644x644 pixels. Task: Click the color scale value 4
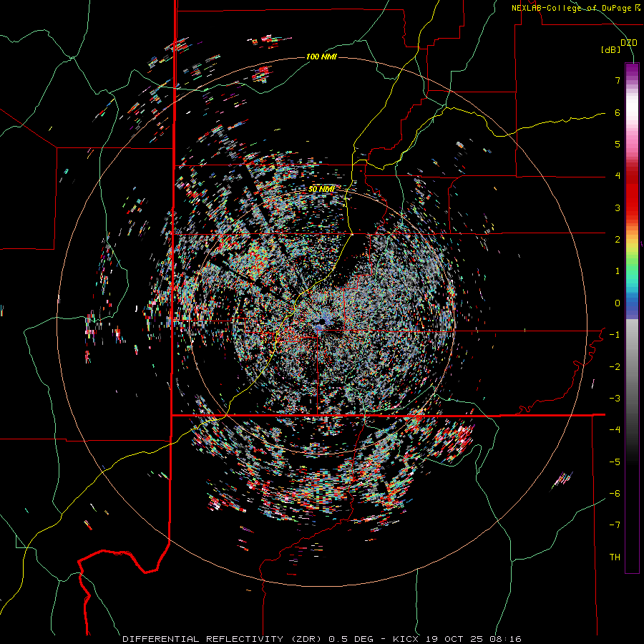(x=618, y=176)
